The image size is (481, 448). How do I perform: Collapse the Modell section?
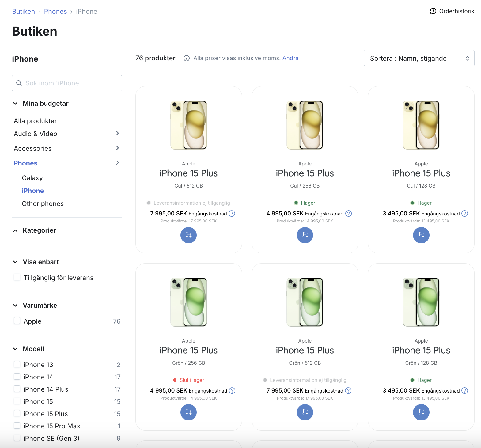pyautogui.click(x=15, y=349)
